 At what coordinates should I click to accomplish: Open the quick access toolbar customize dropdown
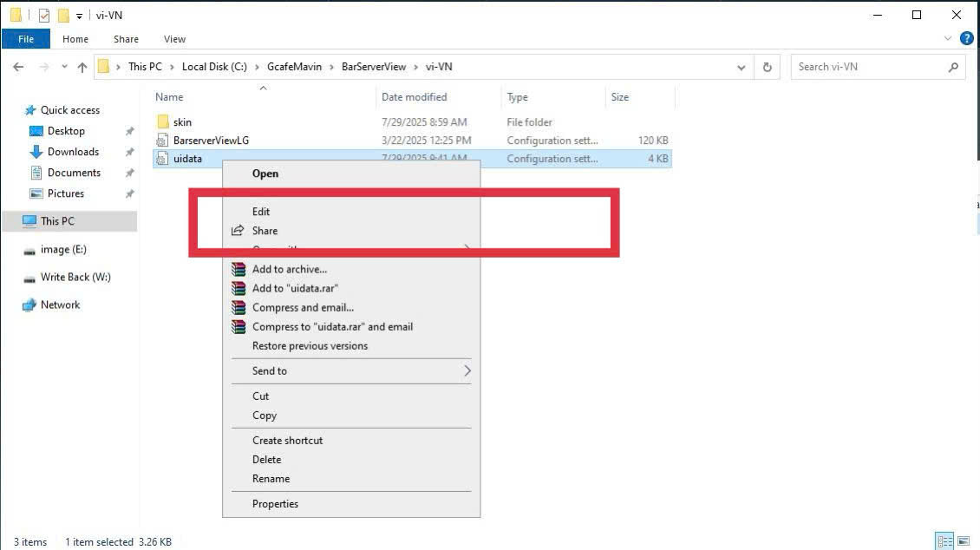(79, 16)
